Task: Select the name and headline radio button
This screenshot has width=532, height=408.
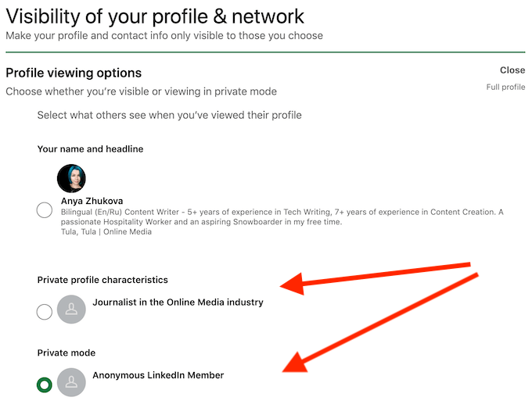Action: pos(45,210)
